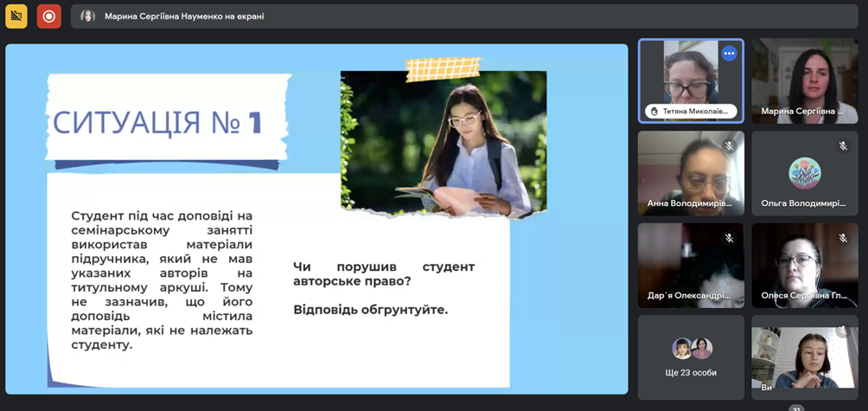Screen dimensions: 868x411
Task: Select the Анна Володимирів… video tile
Action: [x=691, y=173]
